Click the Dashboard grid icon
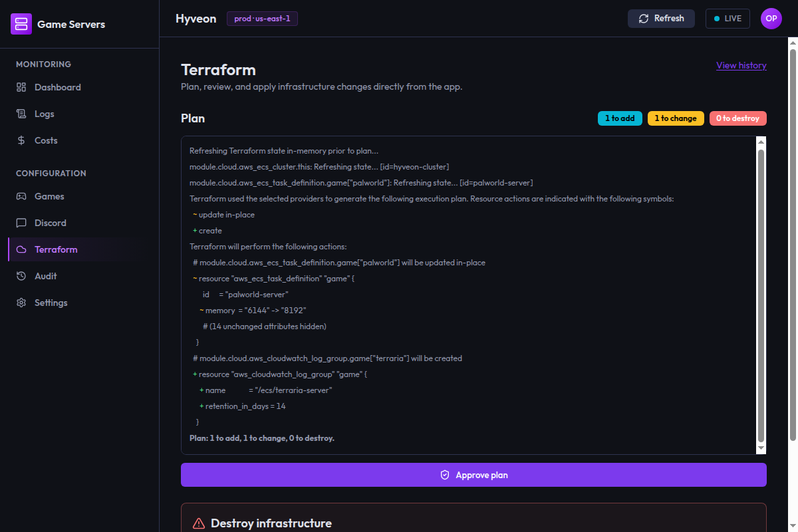 (x=21, y=87)
